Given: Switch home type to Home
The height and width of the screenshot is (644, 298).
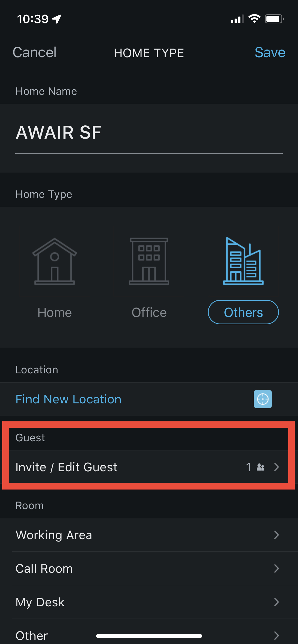Looking at the screenshot, I should pyautogui.click(x=55, y=312).
